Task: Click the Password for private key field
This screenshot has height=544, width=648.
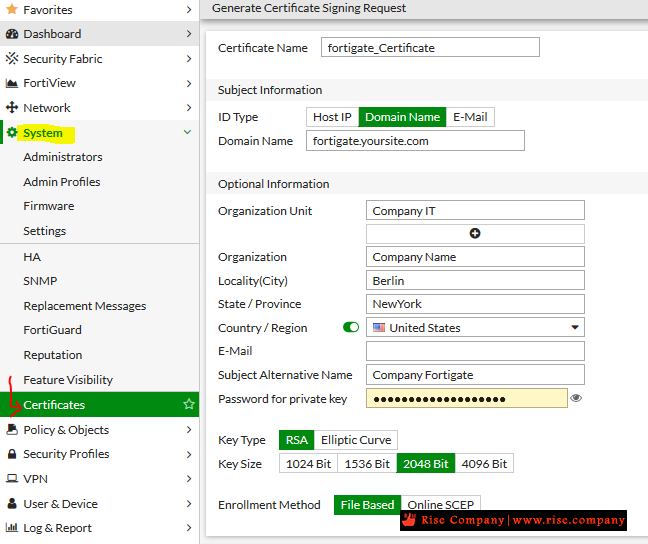Action: (x=467, y=398)
